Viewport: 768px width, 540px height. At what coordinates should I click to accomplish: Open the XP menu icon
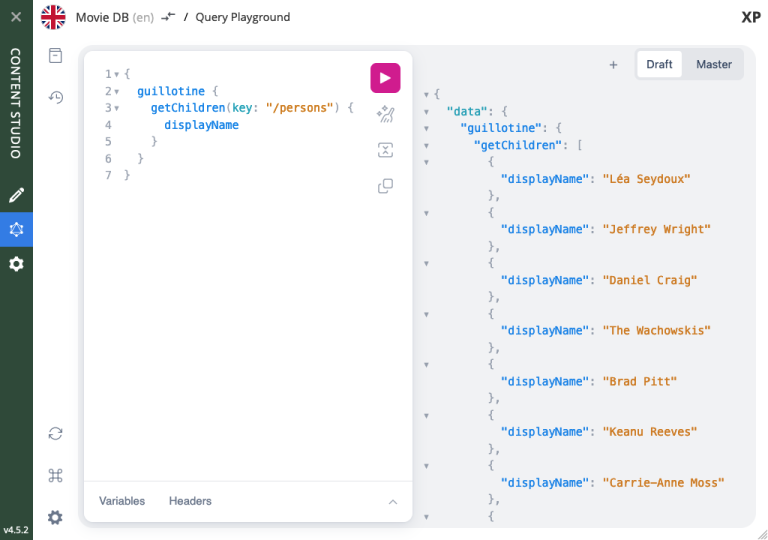coord(751,18)
